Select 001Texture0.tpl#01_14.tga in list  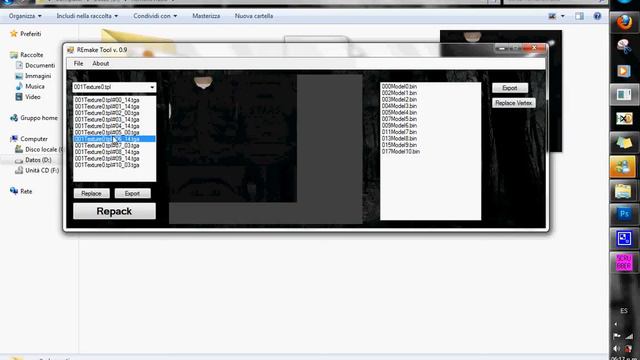107,106
